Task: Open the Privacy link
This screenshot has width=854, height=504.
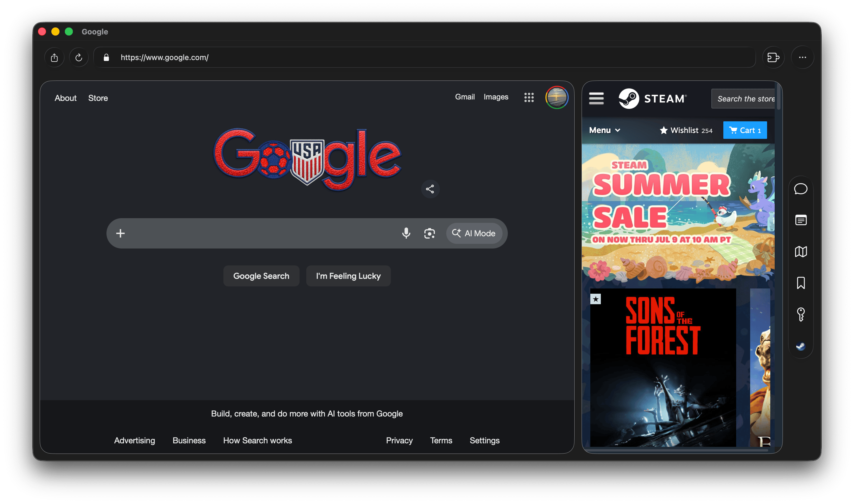Action: tap(399, 440)
